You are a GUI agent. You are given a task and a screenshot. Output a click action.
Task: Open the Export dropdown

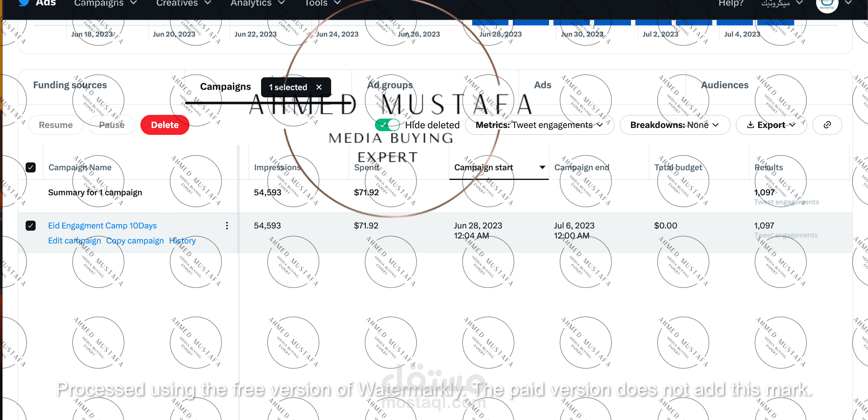[771, 125]
